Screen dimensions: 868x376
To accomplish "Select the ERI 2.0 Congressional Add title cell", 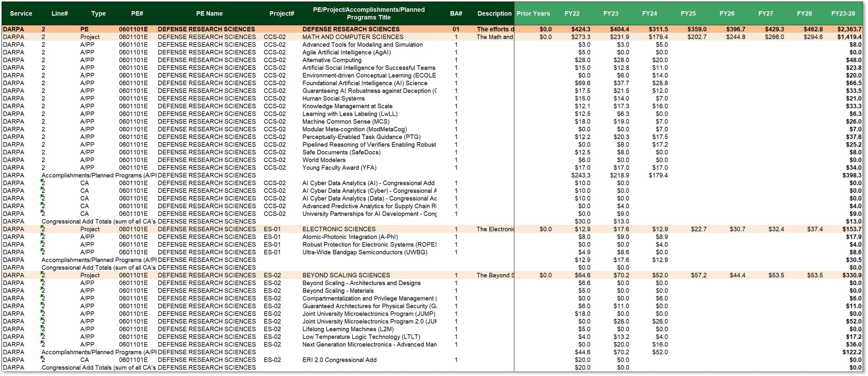I will (x=339, y=360).
